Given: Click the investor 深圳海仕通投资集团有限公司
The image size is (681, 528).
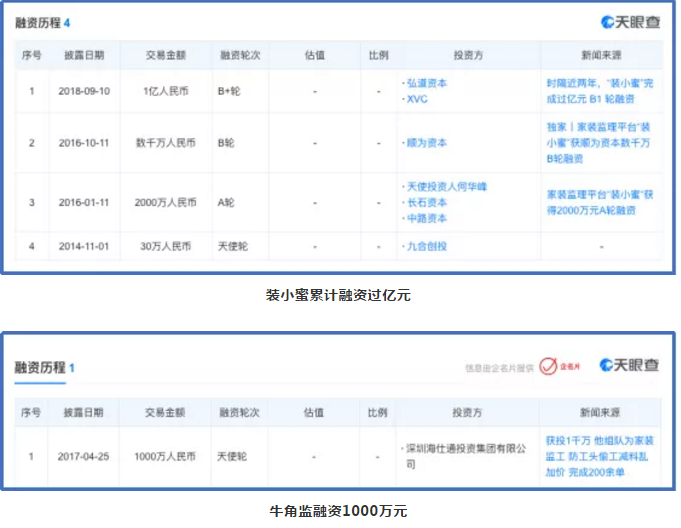Looking at the screenshot, I should pos(466,456).
